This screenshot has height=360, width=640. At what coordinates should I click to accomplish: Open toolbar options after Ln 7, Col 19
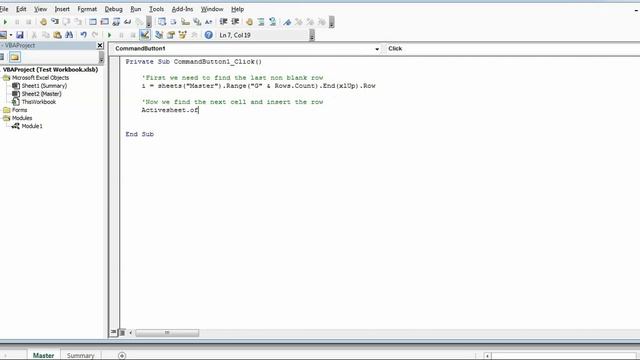click(312, 35)
